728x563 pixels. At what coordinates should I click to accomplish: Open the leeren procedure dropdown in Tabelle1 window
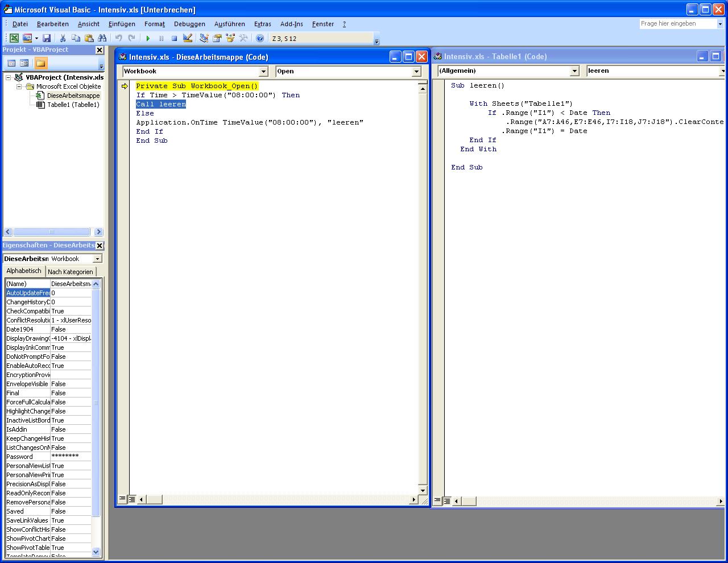[x=723, y=71]
